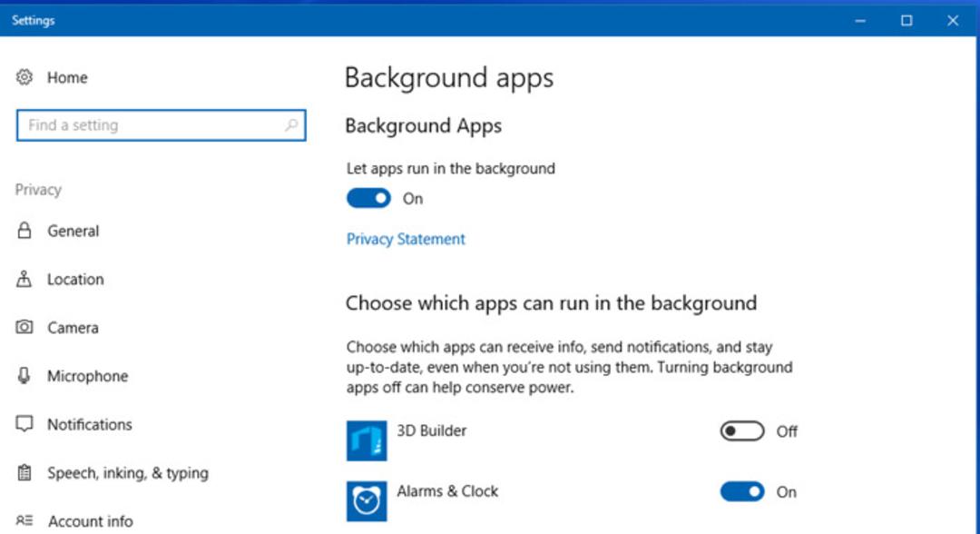Open Location via its pin icon
The height and width of the screenshot is (534, 980).
[x=24, y=279]
